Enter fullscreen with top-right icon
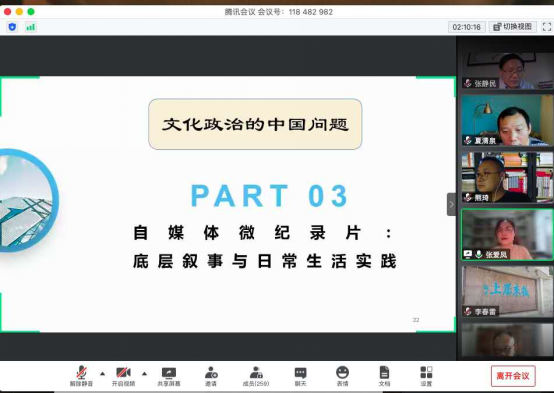Viewport: 554px width, 393px height. 547,27
